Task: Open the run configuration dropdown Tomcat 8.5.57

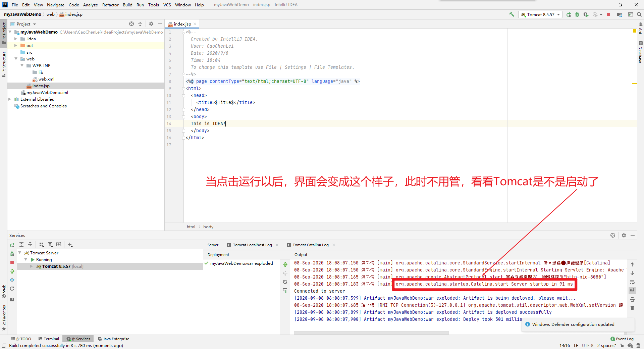Action: [x=540, y=14]
